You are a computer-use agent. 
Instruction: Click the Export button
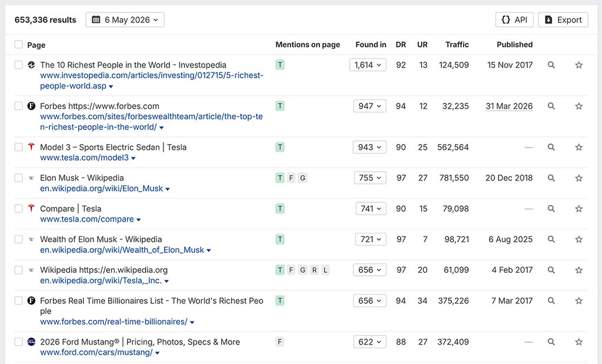(563, 19)
